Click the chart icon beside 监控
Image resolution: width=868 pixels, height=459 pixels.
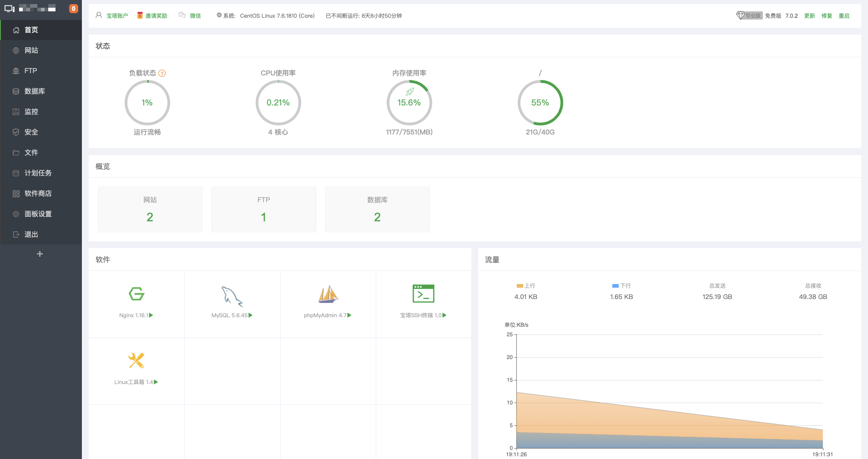tap(16, 112)
